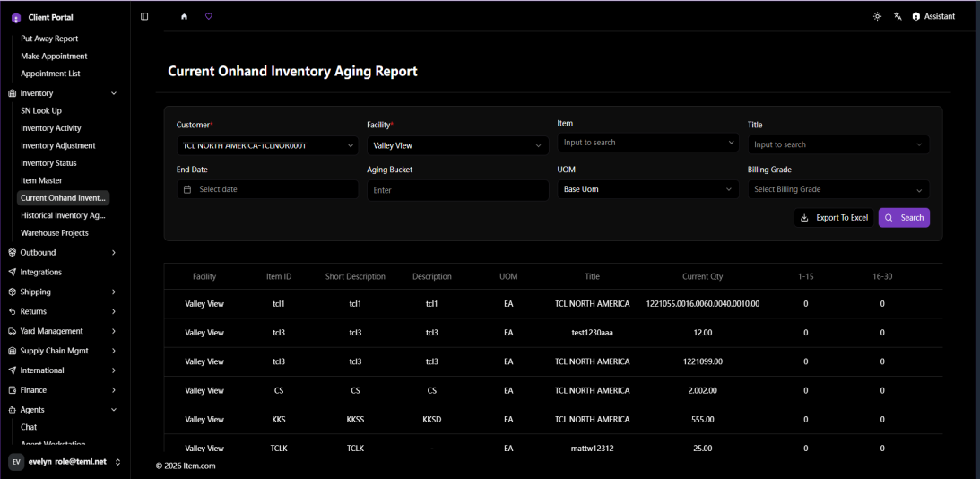Click the magnifier icon on Search button
The height and width of the screenshot is (479, 980).
coord(889,218)
